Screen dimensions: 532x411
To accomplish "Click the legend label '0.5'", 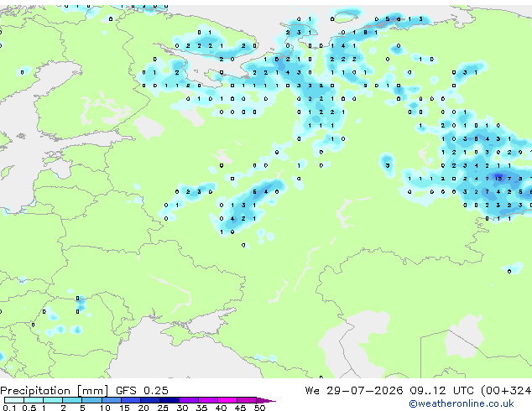I will 29,408.
